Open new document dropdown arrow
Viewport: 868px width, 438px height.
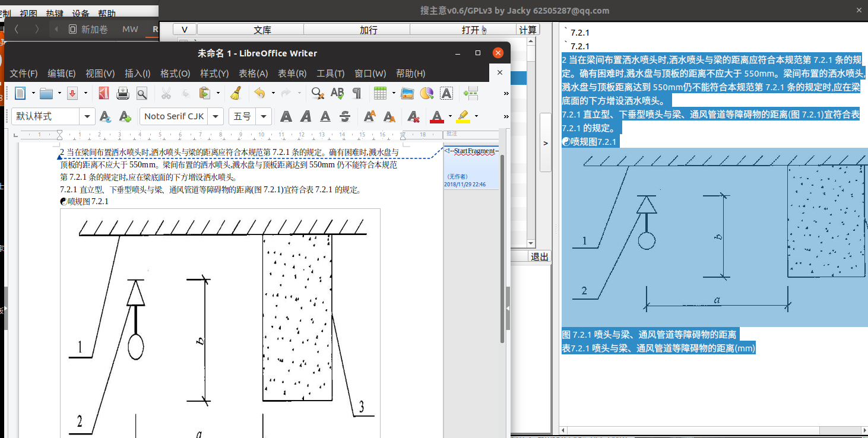coord(33,93)
